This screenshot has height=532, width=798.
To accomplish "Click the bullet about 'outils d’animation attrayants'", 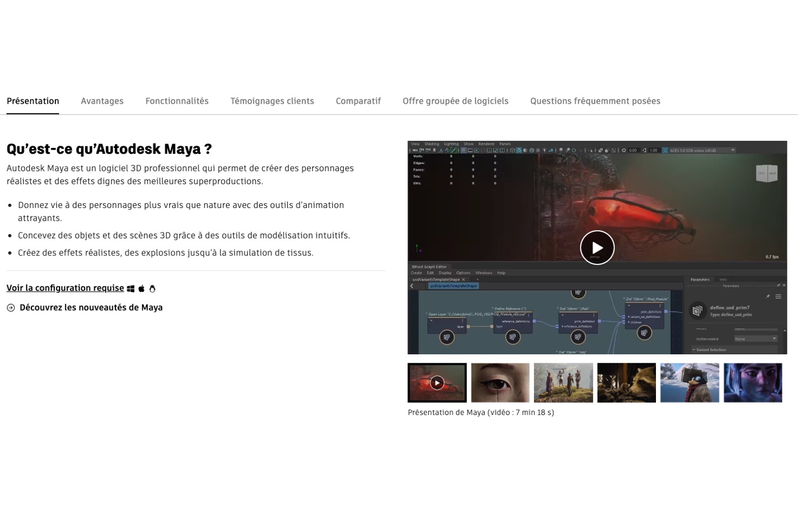I will pyautogui.click(x=181, y=211).
